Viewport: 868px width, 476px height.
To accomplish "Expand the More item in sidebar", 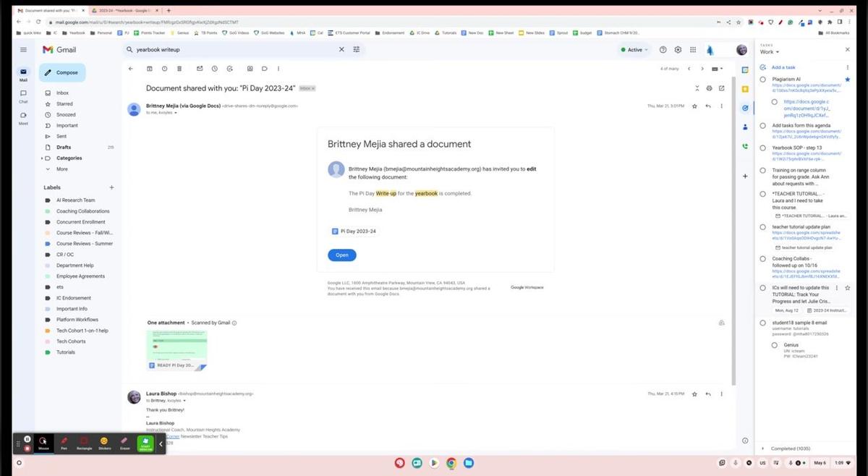I will click(x=61, y=169).
